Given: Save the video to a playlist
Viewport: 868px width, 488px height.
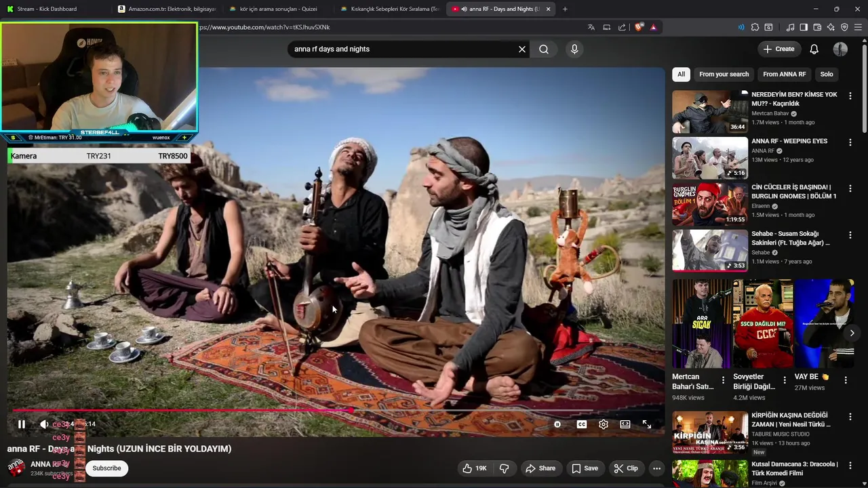Looking at the screenshot, I should click(585, 468).
